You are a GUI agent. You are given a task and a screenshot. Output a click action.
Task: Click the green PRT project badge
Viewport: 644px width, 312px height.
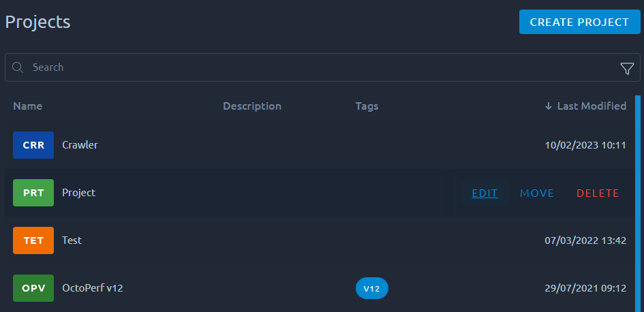click(x=33, y=193)
